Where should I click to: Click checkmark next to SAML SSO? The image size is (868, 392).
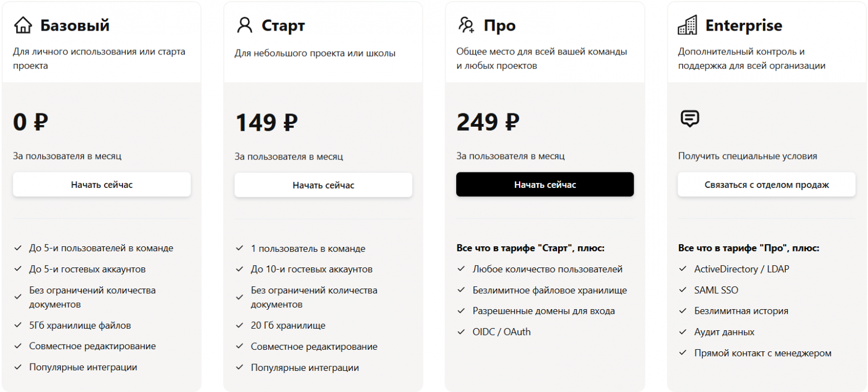coord(683,290)
